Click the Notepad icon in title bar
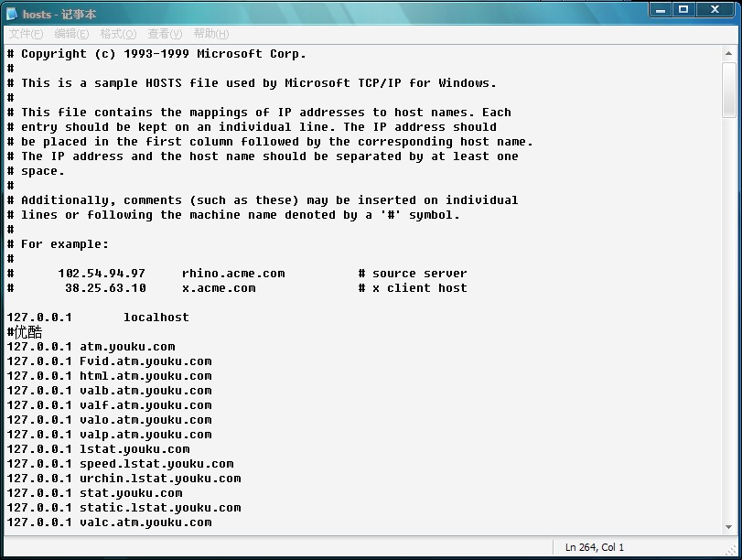742x560 pixels. click(x=12, y=15)
